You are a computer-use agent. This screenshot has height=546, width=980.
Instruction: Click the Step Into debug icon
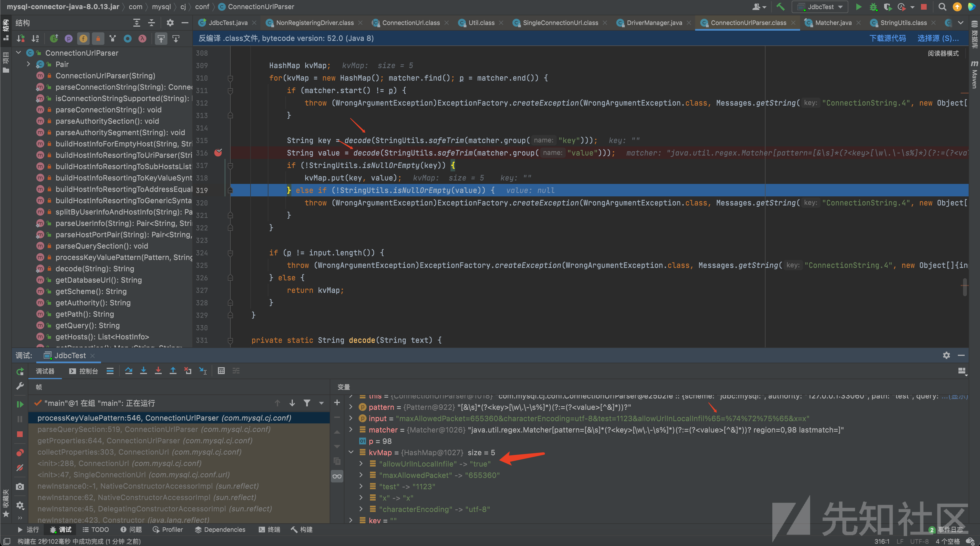[x=143, y=371]
